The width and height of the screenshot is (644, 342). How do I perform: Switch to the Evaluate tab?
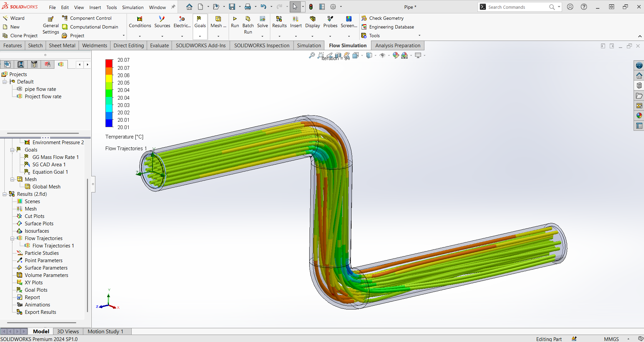pyautogui.click(x=159, y=46)
